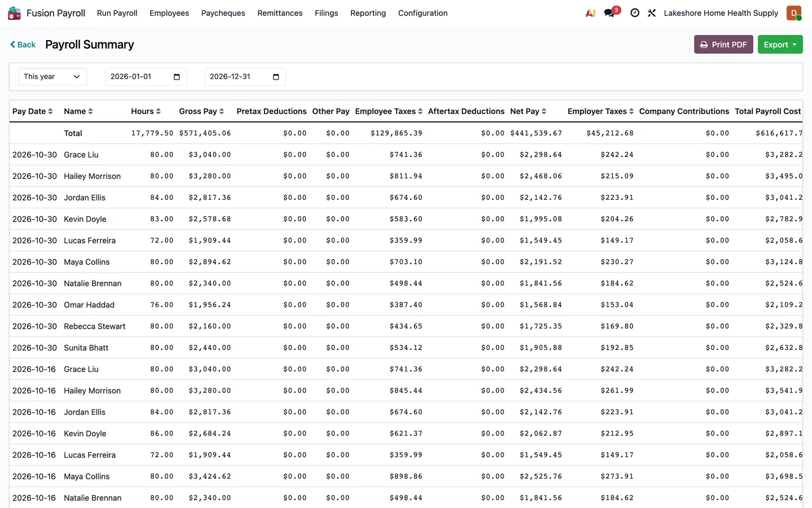Open the crossed tools settings icon
Image resolution: width=812 pixels, height=508 pixels.
click(652, 13)
